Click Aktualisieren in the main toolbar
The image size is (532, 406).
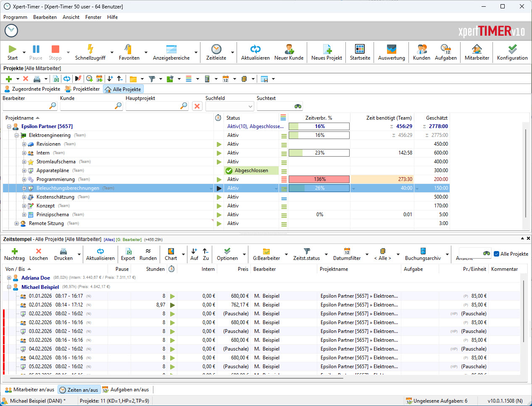click(255, 52)
